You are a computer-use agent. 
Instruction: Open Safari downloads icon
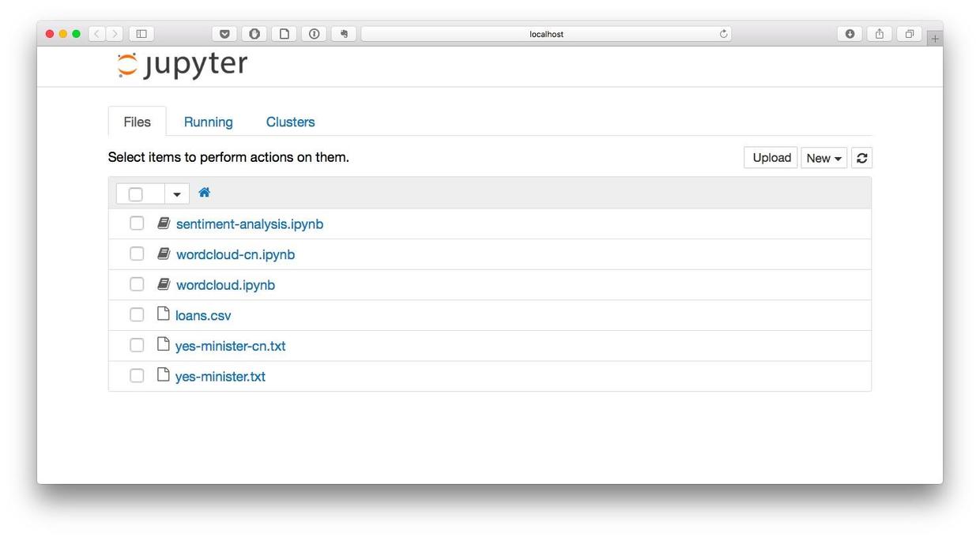pyautogui.click(x=850, y=34)
